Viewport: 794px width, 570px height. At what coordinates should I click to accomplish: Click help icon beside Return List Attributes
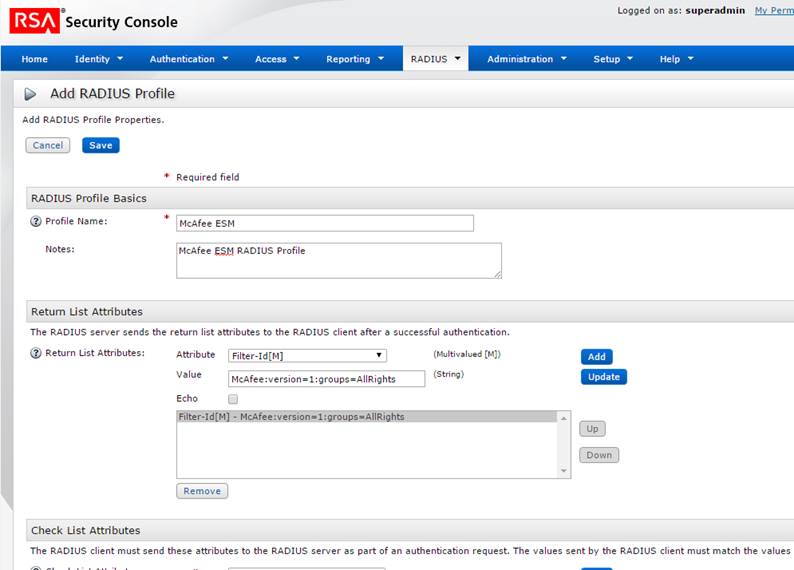[x=36, y=353]
